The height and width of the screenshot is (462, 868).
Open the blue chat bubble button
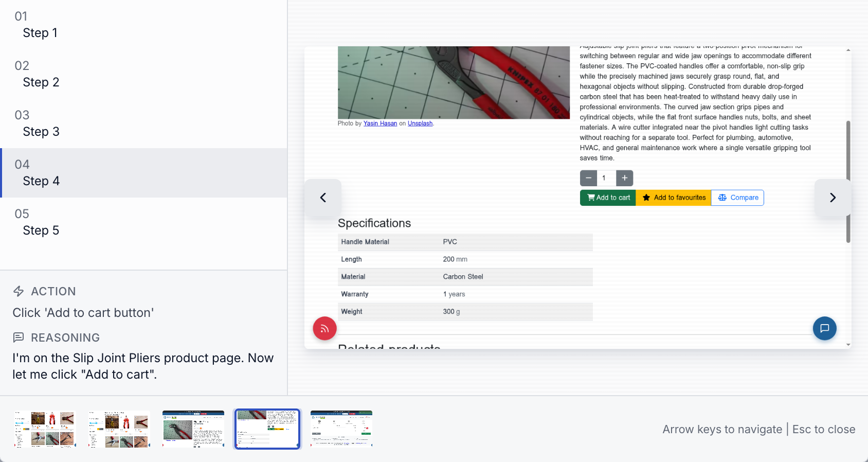(x=825, y=328)
